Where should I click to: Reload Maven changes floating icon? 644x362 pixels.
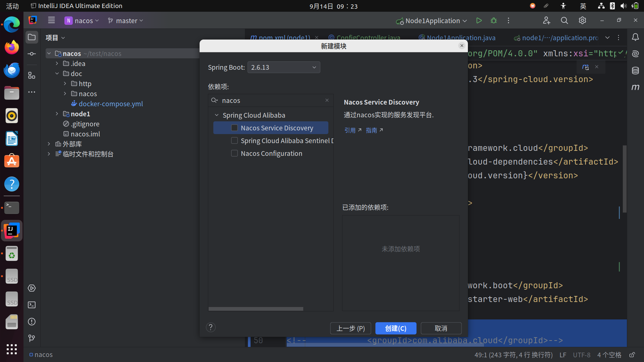(586, 67)
